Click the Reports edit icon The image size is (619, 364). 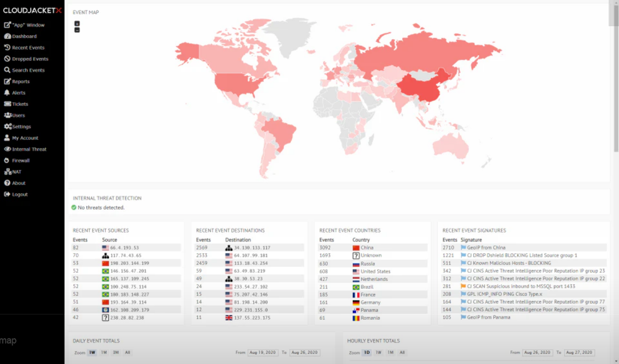coord(7,81)
